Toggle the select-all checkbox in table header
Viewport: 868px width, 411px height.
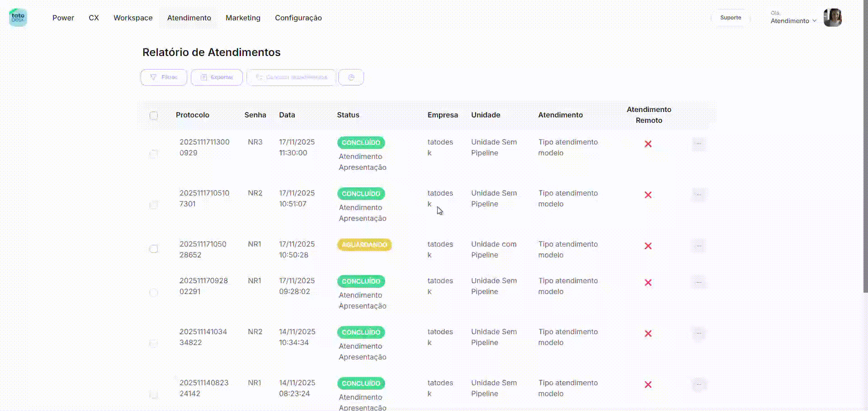pos(154,115)
